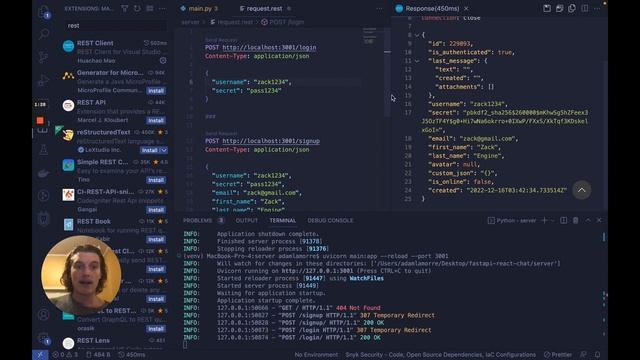Split the response editor right

[585, 8]
